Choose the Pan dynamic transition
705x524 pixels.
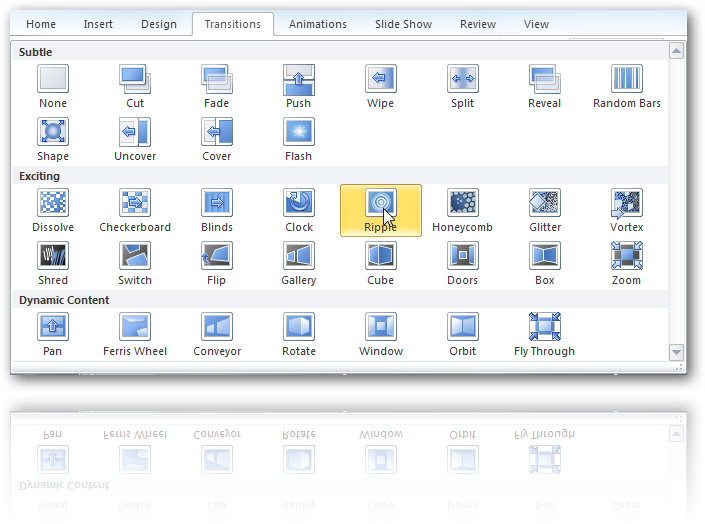[53, 335]
